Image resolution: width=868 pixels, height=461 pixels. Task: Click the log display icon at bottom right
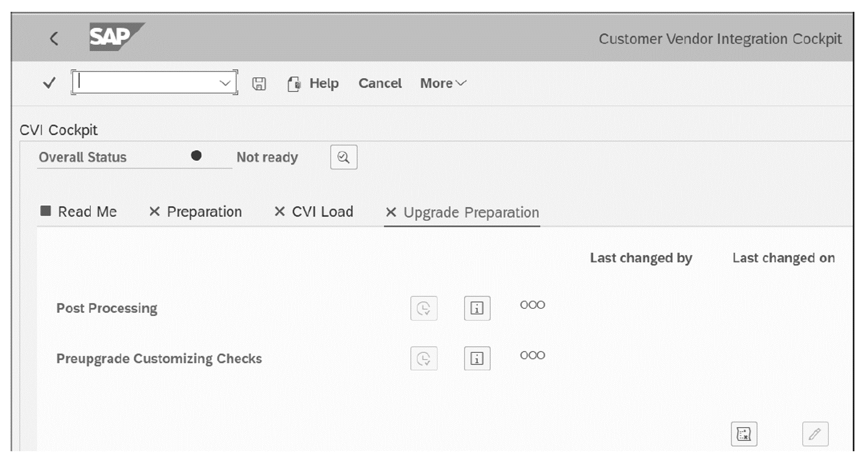[743, 433]
